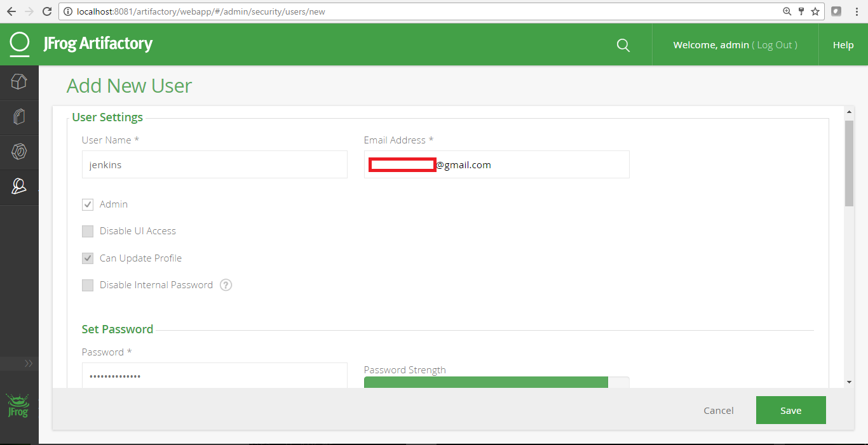
Task: Click the Log Out link
Action: tap(775, 45)
